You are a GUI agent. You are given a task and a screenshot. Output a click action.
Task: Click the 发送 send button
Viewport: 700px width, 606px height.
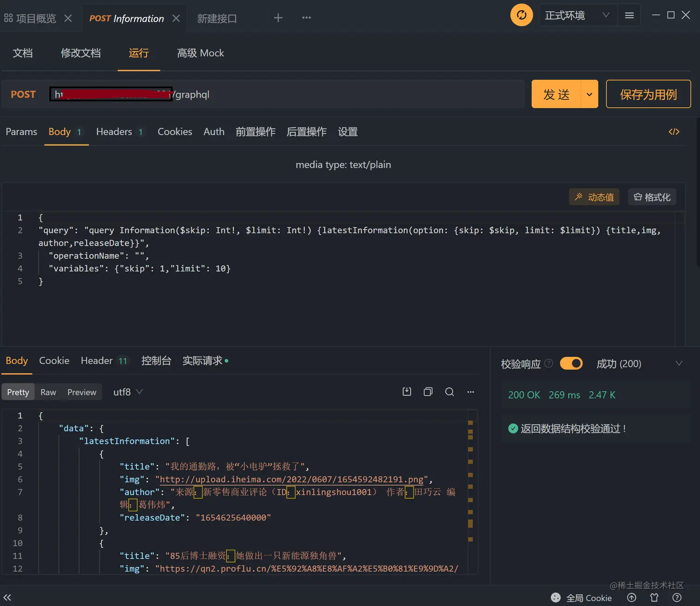pos(556,94)
